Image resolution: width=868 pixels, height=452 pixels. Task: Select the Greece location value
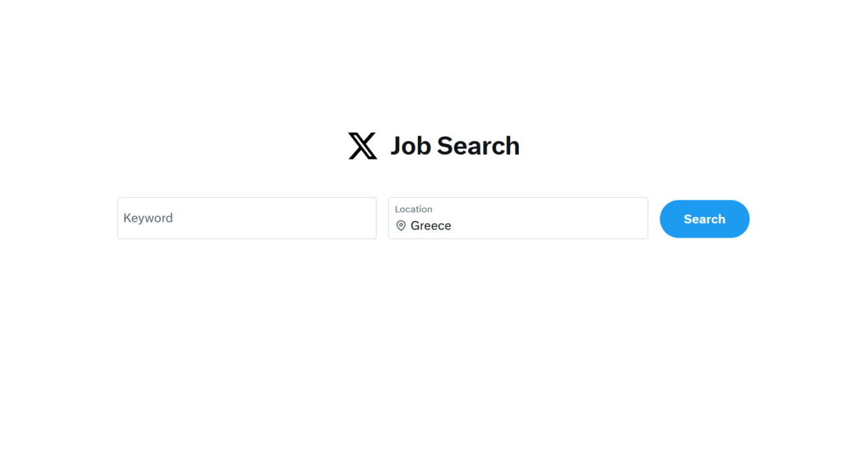pos(431,226)
